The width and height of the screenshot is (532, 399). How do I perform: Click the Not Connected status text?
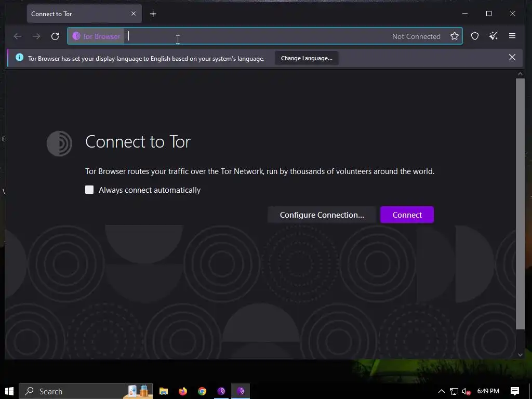pos(416,36)
